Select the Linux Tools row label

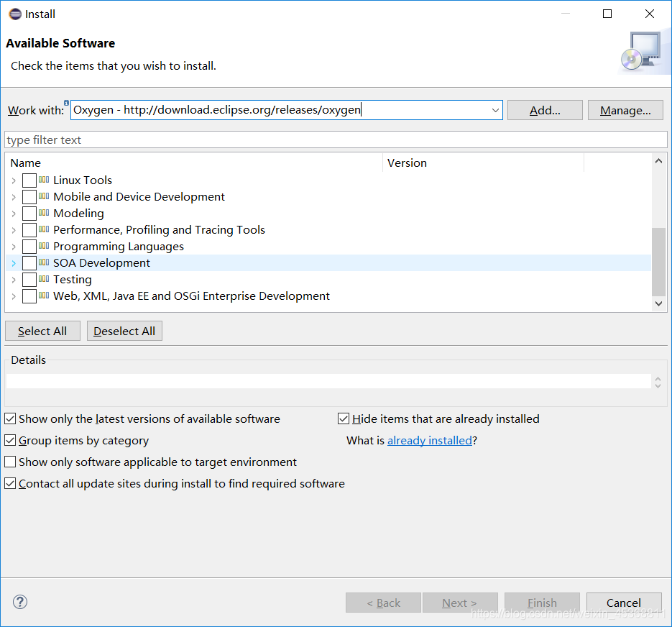pyautogui.click(x=82, y=180)
